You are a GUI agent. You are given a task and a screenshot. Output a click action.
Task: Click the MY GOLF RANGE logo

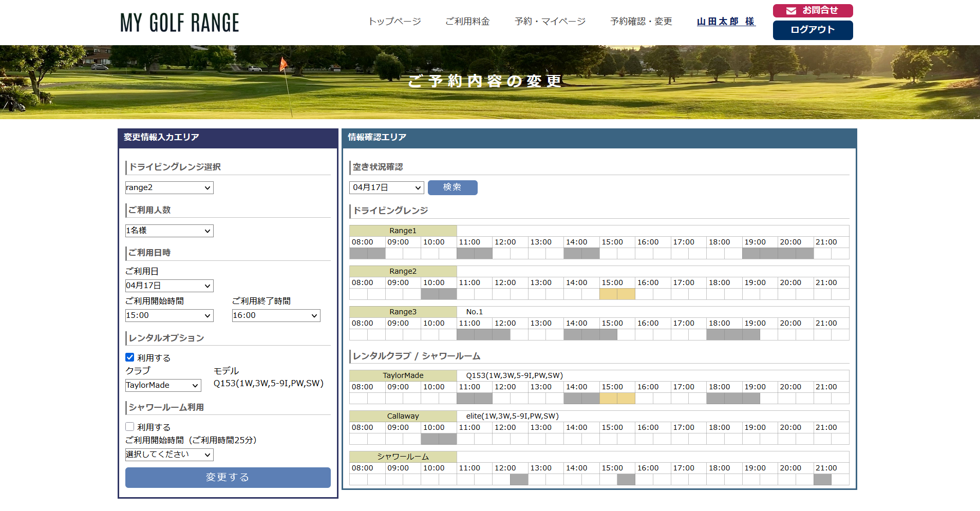click(179, 23)
